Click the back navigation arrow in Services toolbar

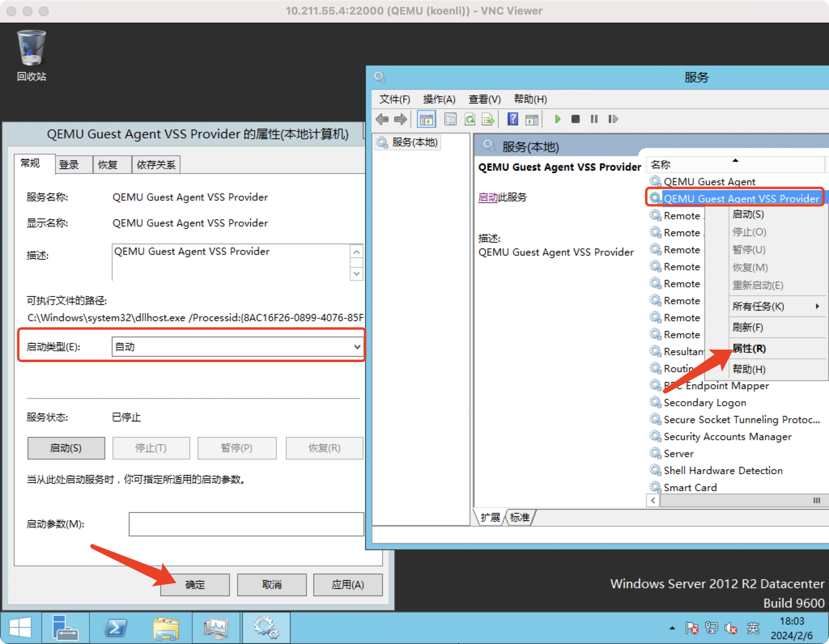click(x=382, y=119)
